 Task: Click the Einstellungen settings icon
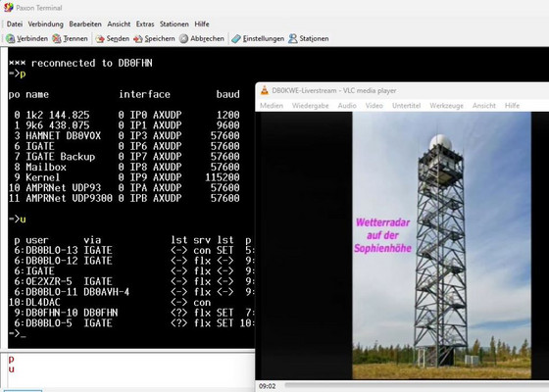tap(236, 38)
